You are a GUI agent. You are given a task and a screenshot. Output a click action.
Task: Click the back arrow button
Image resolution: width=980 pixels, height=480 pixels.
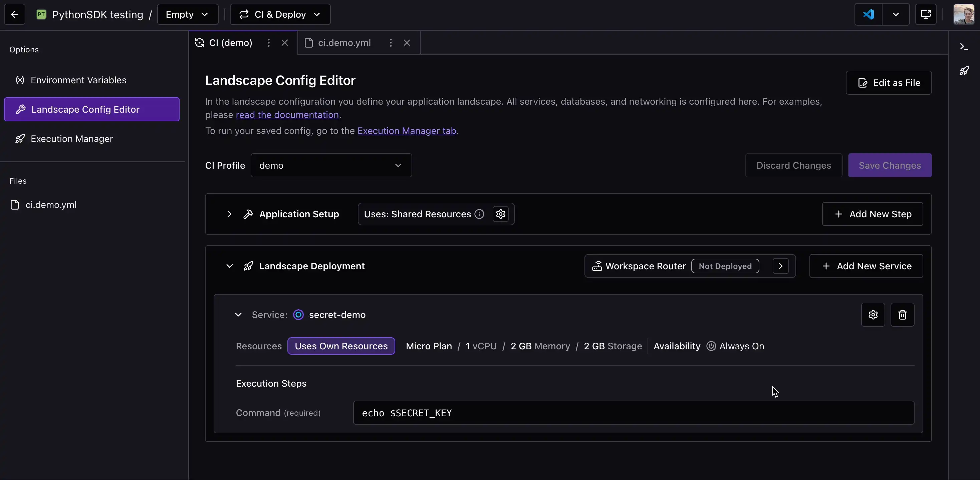[14, 14]
